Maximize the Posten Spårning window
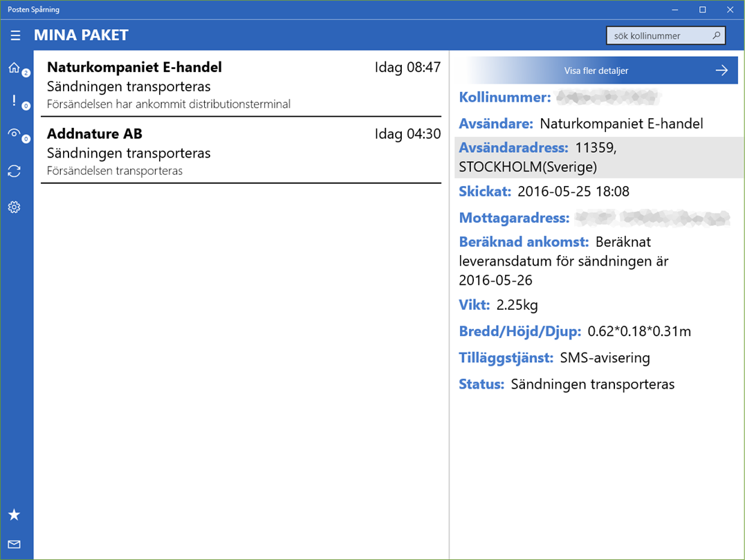 tap(702, 10)
